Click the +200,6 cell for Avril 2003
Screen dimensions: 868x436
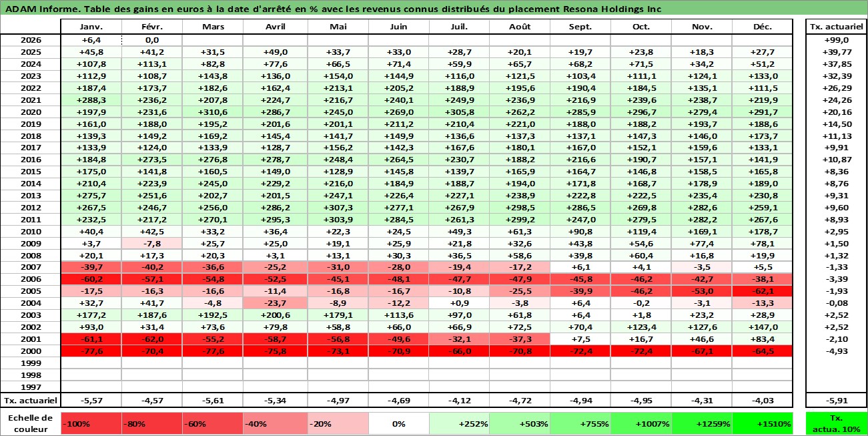click(x=275, y=314)
